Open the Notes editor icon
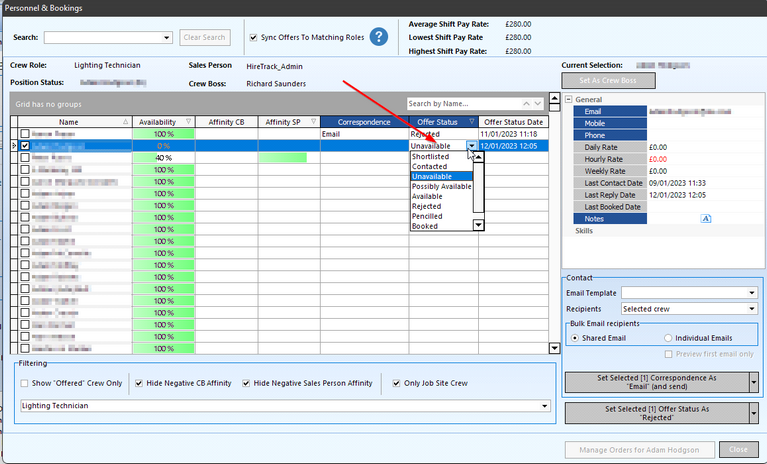 coord(705,217)
